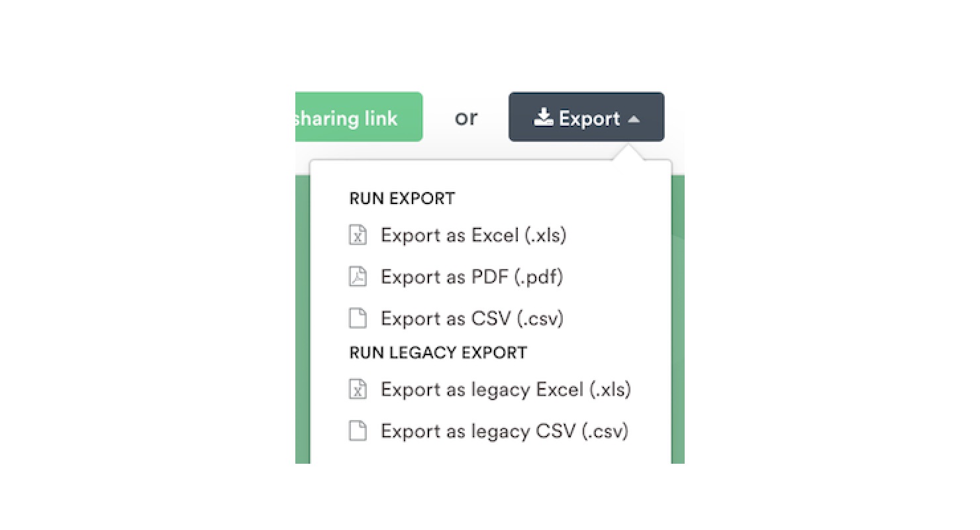
Task: Click the RUN LEGACY EXPORT section header
Action: point(438,352)
